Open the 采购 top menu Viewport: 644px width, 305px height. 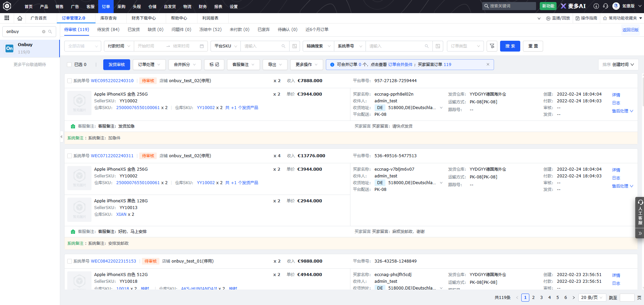point(121,6)
